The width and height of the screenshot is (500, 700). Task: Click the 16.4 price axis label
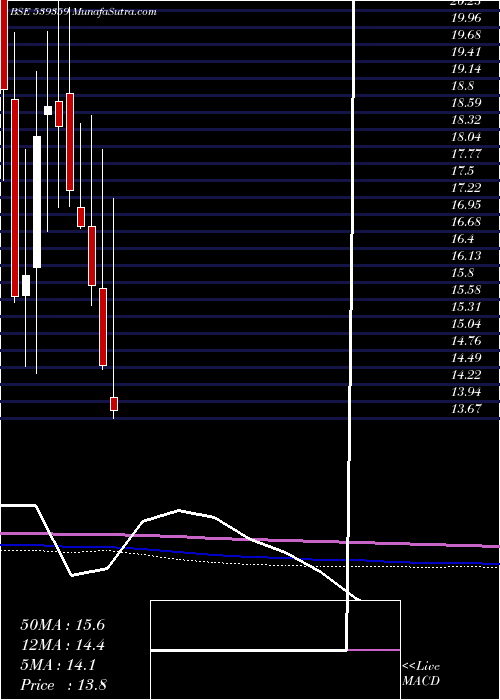point(463,239)
